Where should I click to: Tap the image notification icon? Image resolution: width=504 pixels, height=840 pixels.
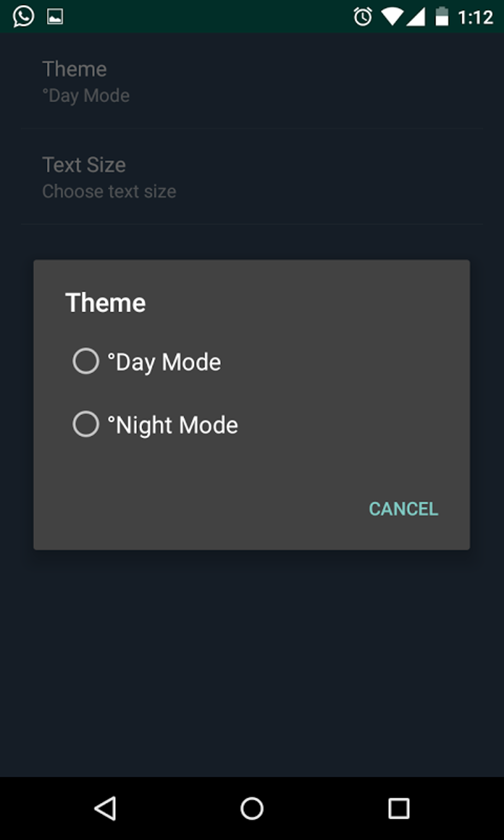(x=55, y=17)
